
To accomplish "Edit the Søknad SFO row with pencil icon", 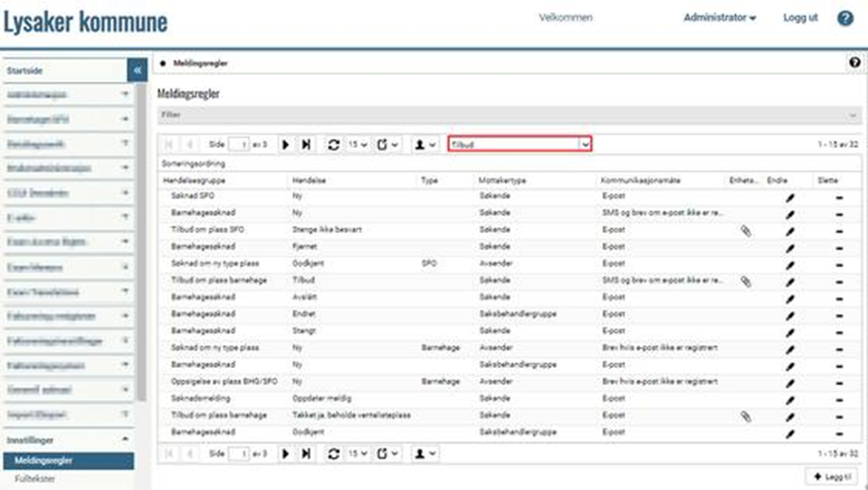I will pos(791,198).
